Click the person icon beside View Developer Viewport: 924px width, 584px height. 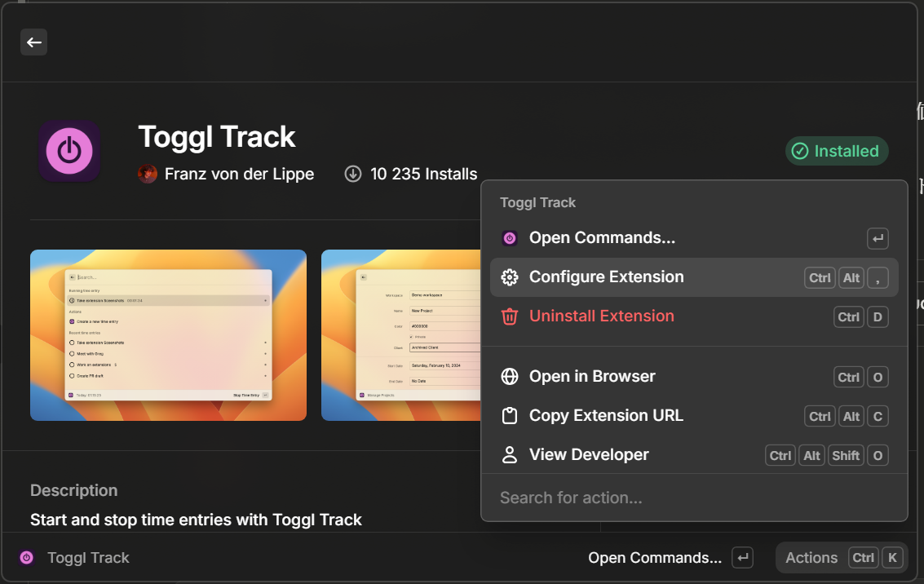click(510, 454)
